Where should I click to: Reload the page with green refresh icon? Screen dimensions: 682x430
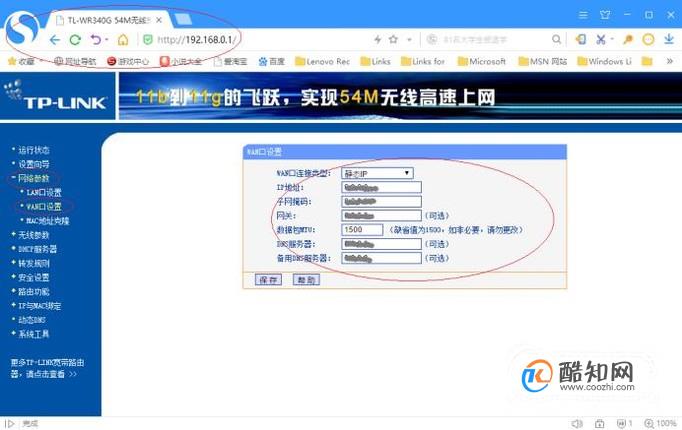tap(75, 40)
